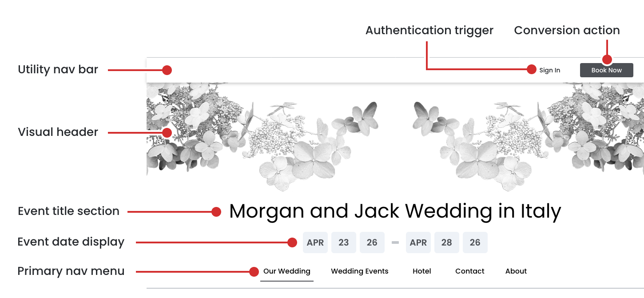Click the 'Authentication trigger' annotation label
This screenshot has height=298, width=644.
429,31
